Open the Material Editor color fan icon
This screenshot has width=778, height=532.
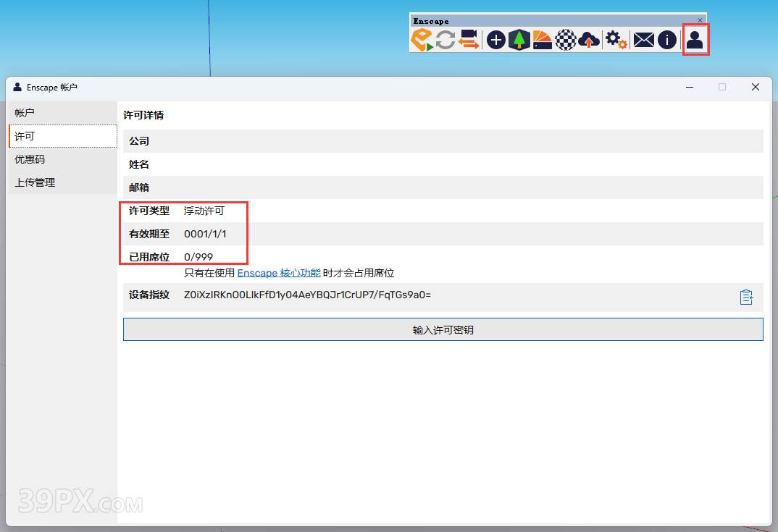coord(543,40)
